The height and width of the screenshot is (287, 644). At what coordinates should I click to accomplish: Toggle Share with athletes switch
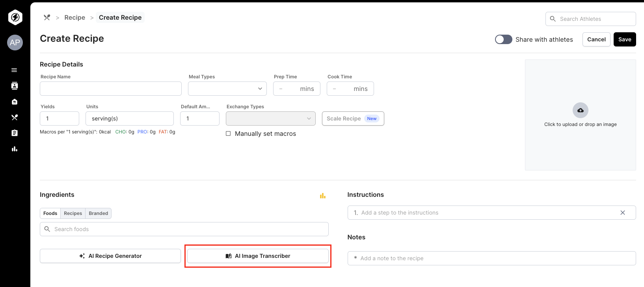pyautogui.click(x=504, y=39)
